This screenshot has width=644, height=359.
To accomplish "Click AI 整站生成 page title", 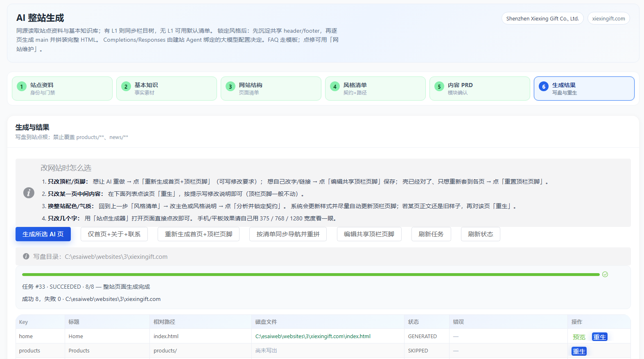I will (x=40, y=18).
